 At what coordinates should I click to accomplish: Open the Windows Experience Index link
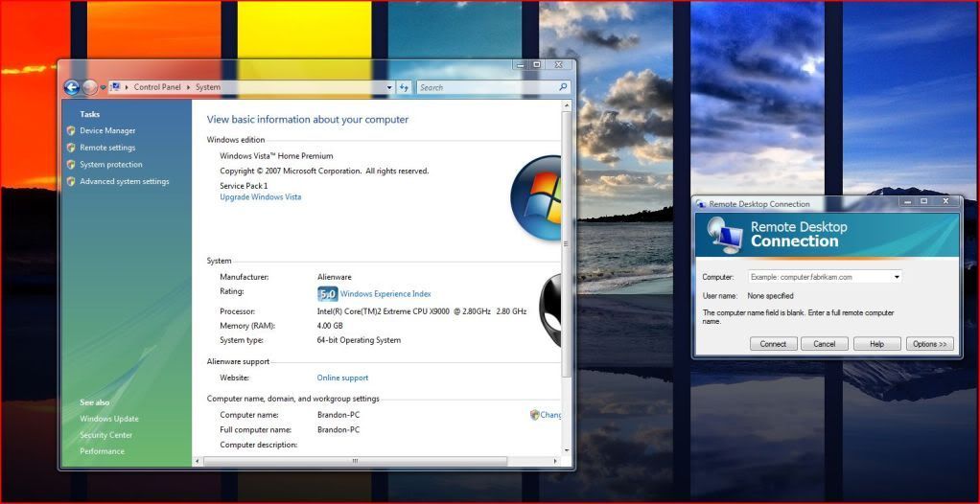tap(385, 293)
